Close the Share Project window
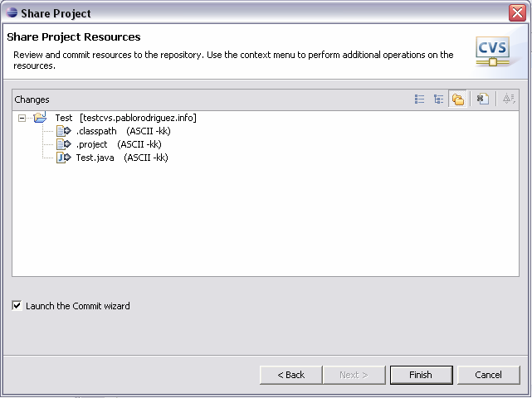 517,13
